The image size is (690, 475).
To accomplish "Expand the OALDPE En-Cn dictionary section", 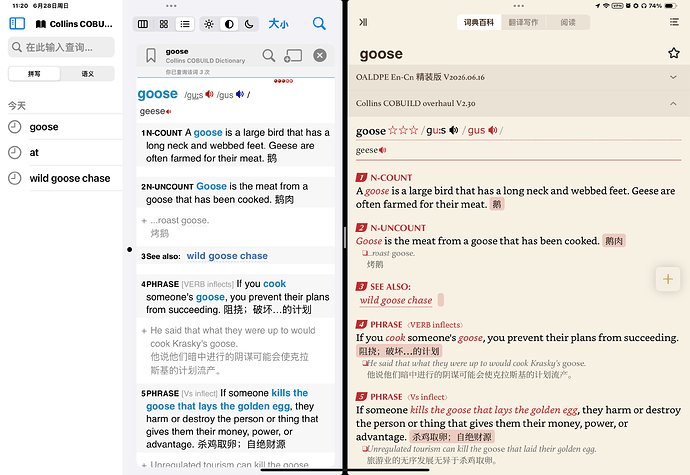I will click(x=518, y=77).
